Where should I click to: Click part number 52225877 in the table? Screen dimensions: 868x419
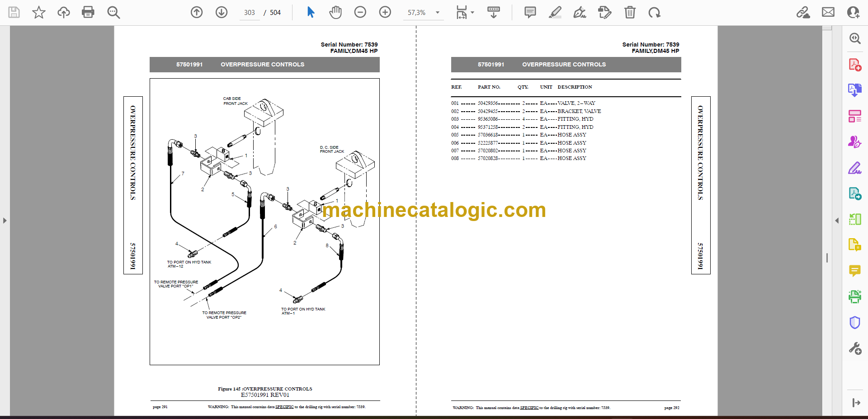pyautogui.click(x=488, y=143)
